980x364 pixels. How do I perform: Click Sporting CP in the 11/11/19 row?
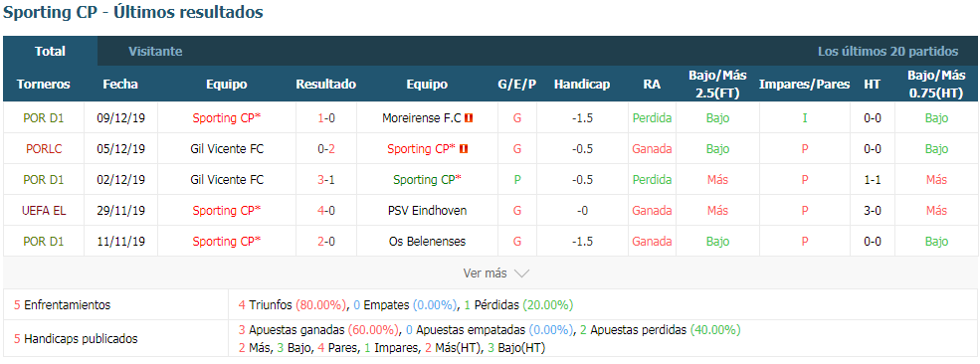[226, 241]
